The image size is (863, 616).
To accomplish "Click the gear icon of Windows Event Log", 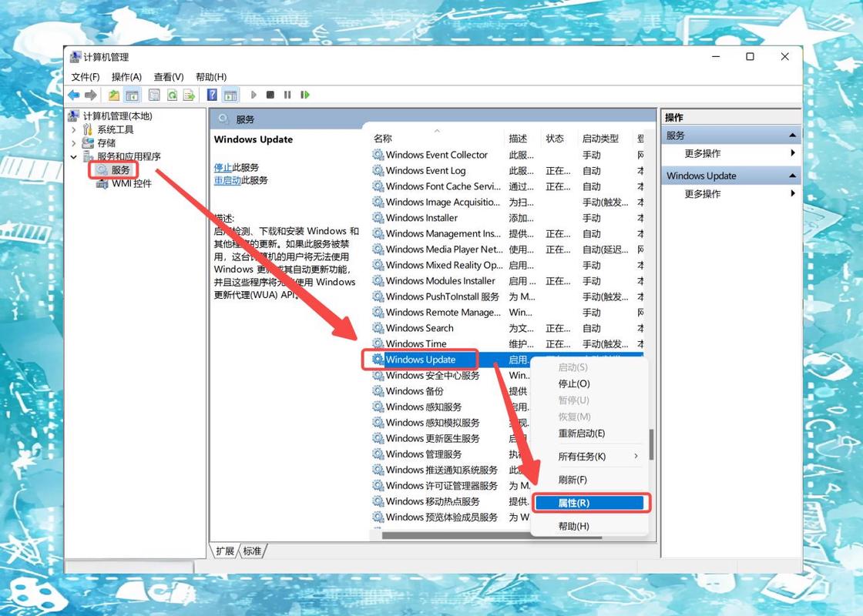I will (378, 171).
